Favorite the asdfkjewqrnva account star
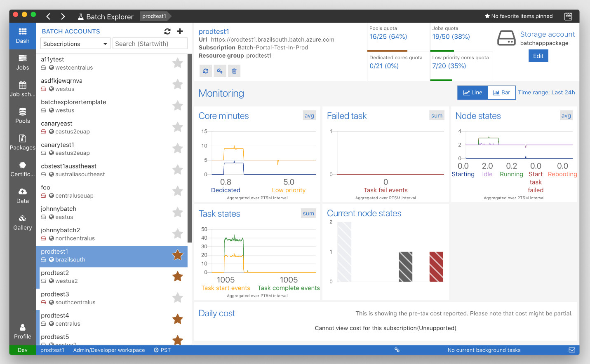The width and height of the screenshot is (590, 364). 178,84
